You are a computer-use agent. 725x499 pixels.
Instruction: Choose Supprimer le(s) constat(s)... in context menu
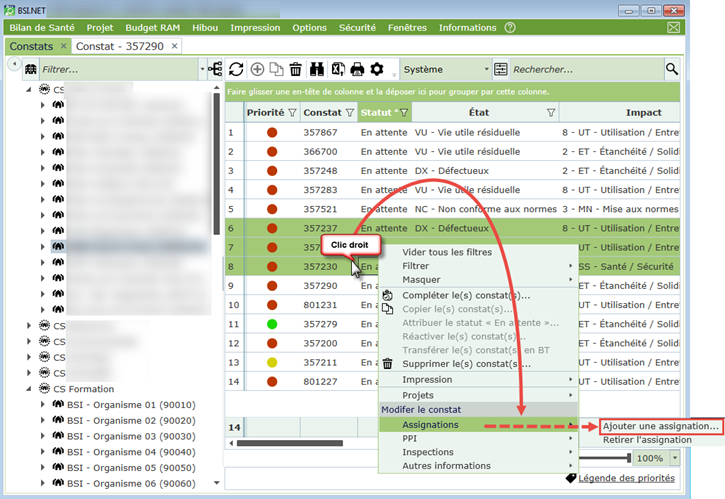tap(466, 363)
